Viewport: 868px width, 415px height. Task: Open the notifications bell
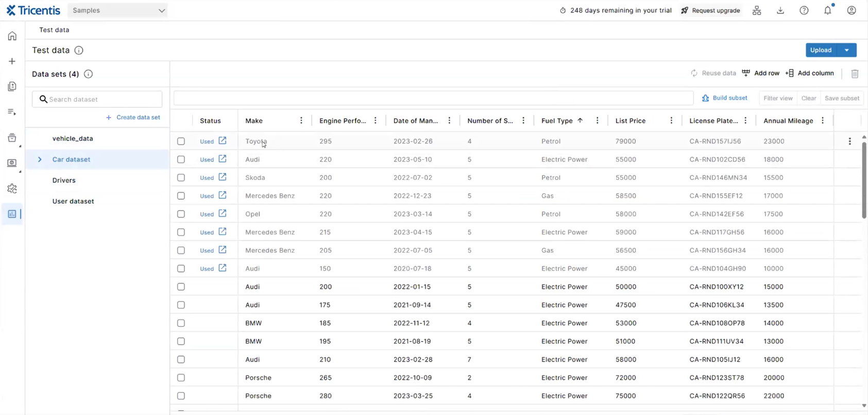point(828,10)
